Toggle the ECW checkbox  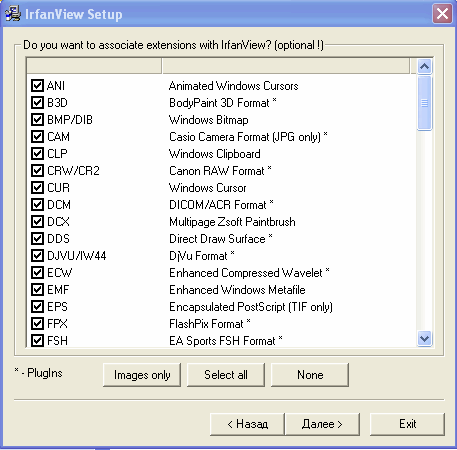tap(37, 273)
